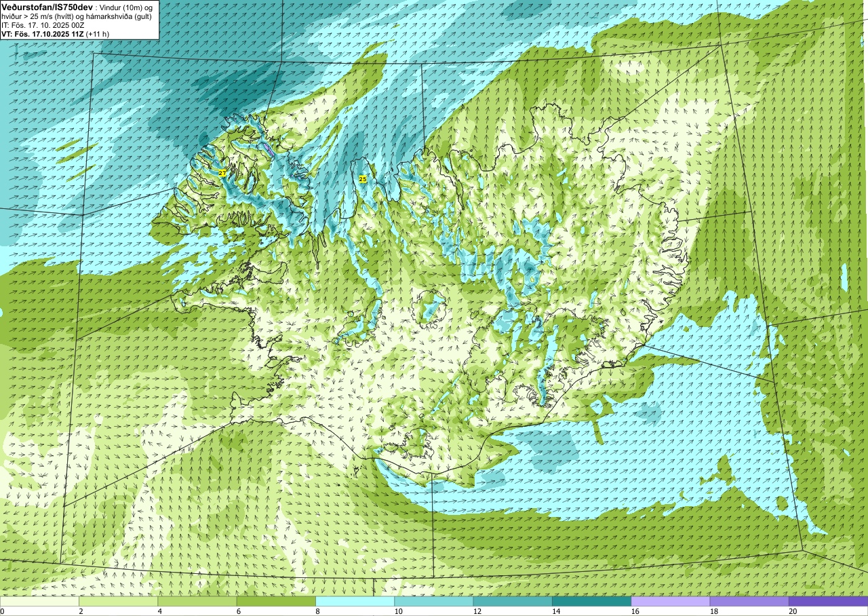This screenshot has width=868, height=616.
Task: Click the dark teal 14–16 m/s legend swatch
Action: point(591,601)
